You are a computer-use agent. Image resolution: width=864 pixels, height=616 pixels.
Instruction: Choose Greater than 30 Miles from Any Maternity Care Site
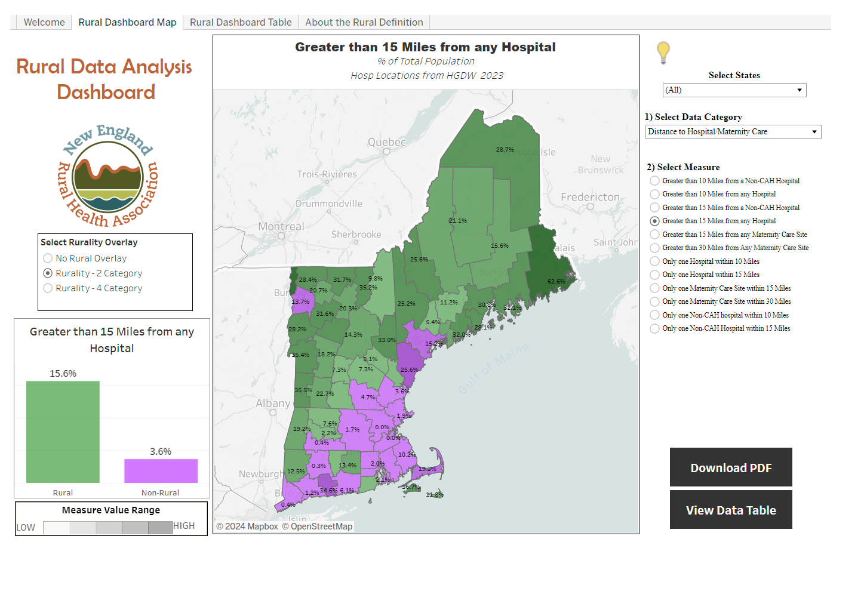point(654,247)
